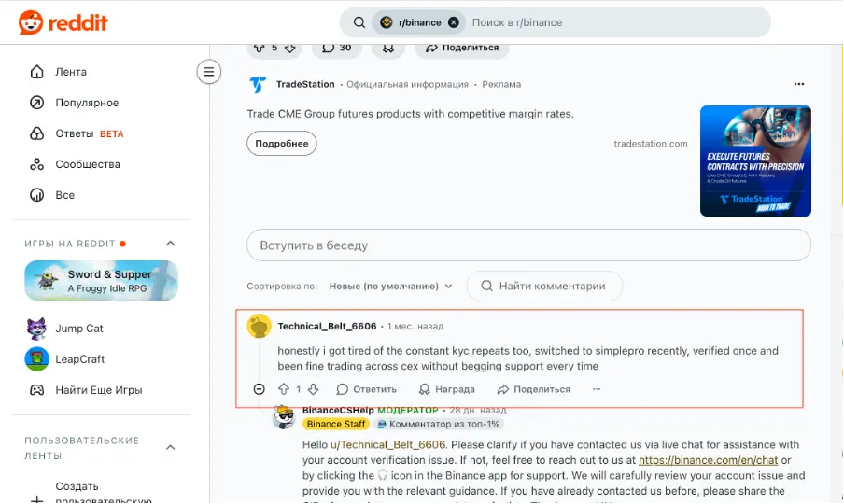The width and height of the screenshot is (844, 504).
Task: Click the '1 мес. назад' timestamp
Action: coord(415,327)
